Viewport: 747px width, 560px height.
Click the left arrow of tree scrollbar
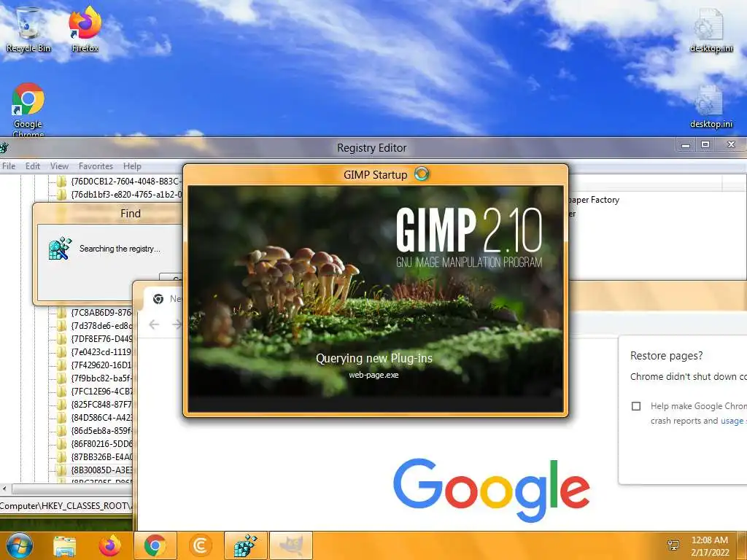tap(5, 489)
